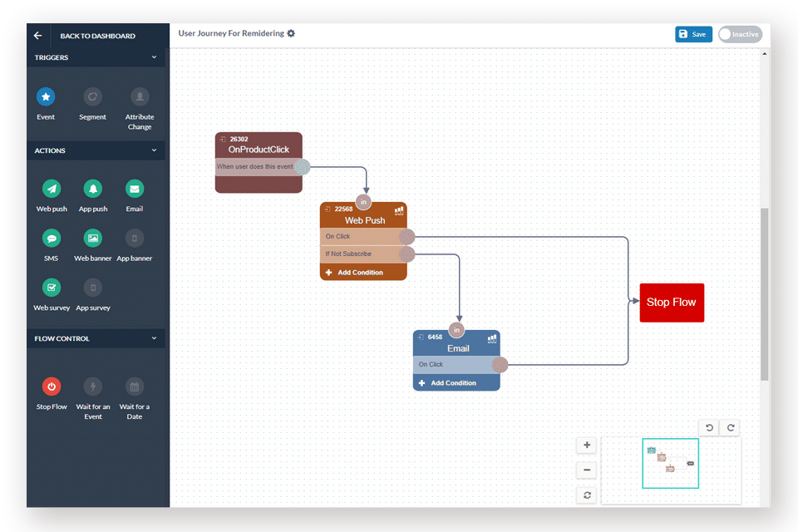The width and height of the screenshot is (798, 532).
Task: Pick the SMS action icon
Action: point(52,239)
